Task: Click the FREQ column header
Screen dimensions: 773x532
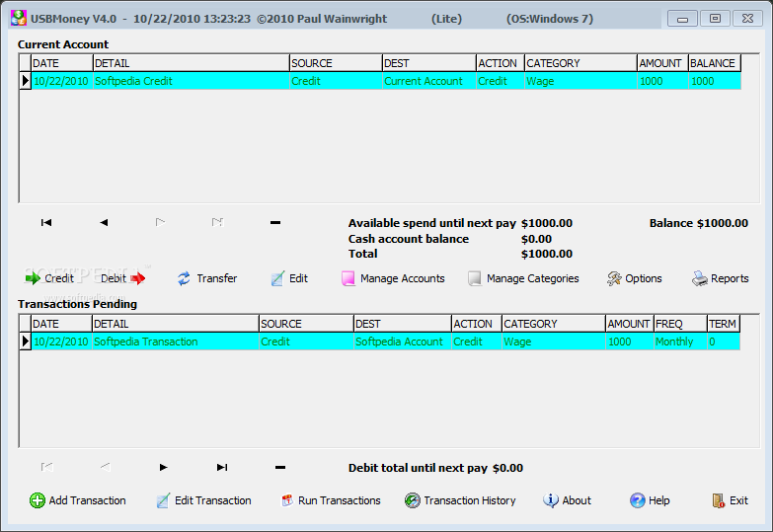Action: [680, 324]
